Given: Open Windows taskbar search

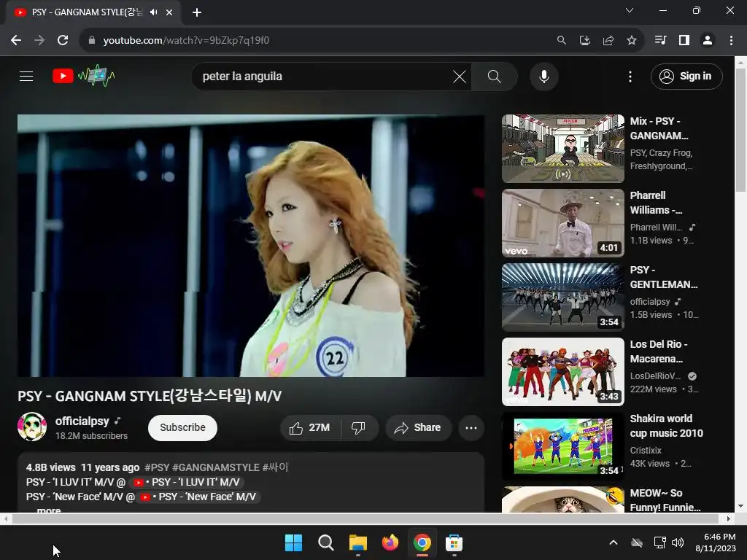Looking at the screenshot, I should [326, 542].
